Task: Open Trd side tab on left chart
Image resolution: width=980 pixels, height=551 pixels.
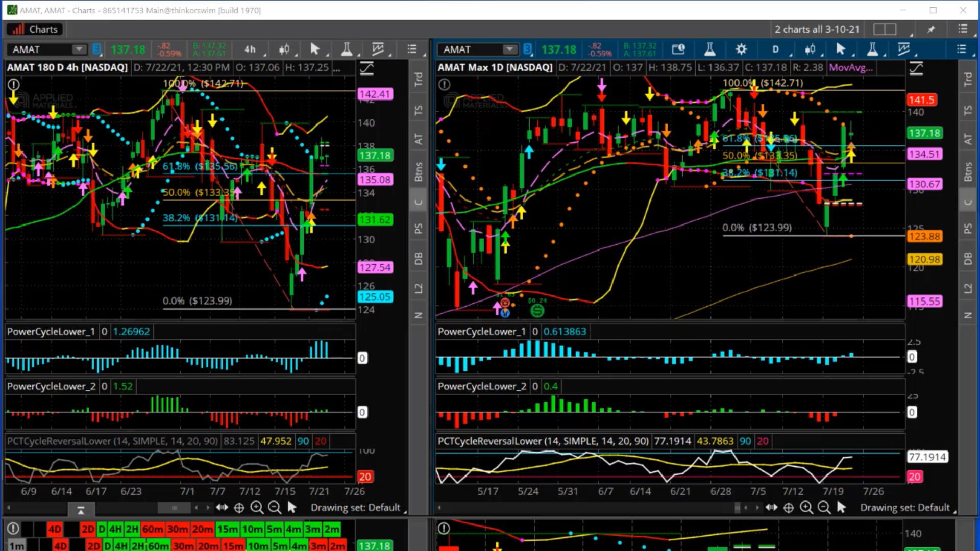Action: click(419, 79)
